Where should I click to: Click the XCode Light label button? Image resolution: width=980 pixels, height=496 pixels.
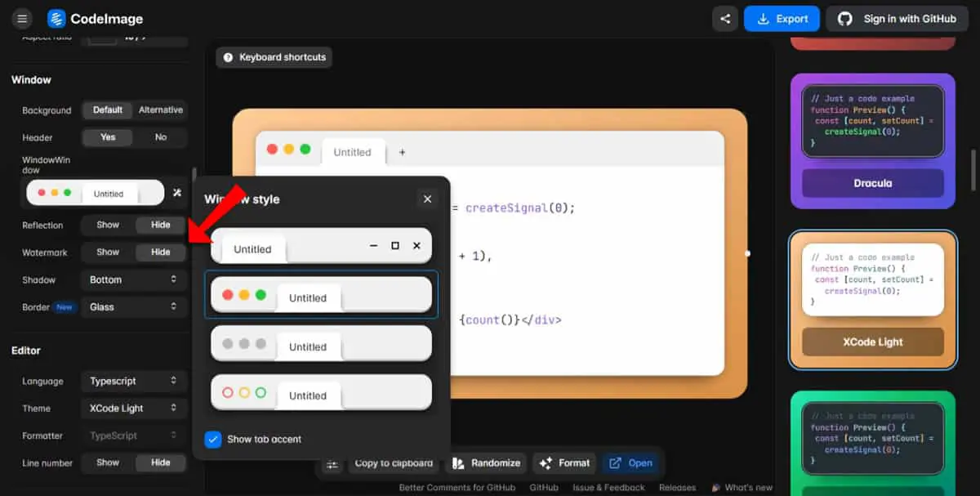point(873,342)
